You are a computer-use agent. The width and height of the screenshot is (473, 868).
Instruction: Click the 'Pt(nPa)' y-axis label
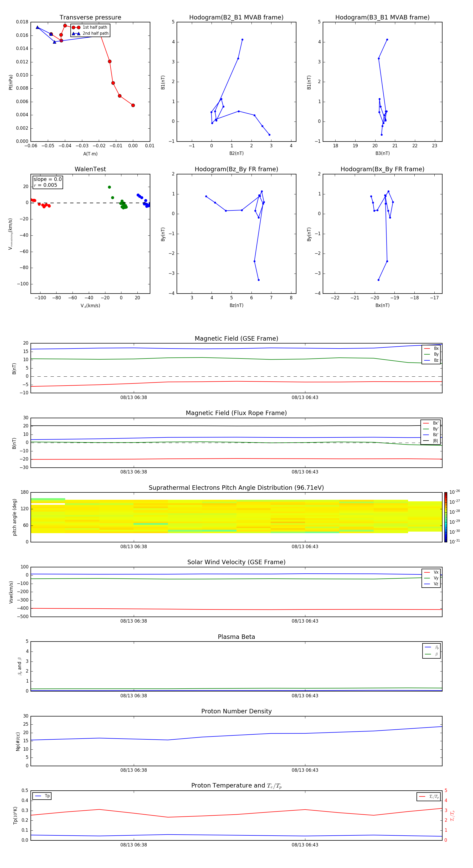tap(11, 82)
